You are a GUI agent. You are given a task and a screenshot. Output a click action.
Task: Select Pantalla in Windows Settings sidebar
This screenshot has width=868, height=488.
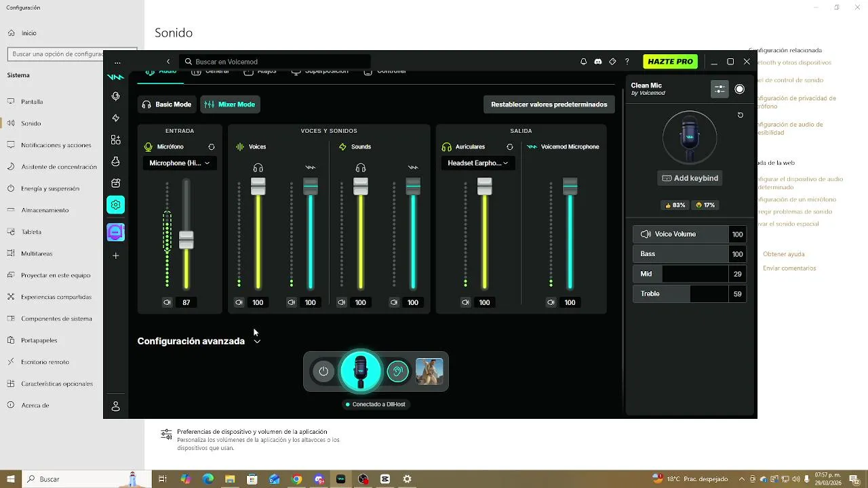click(32, 102)
